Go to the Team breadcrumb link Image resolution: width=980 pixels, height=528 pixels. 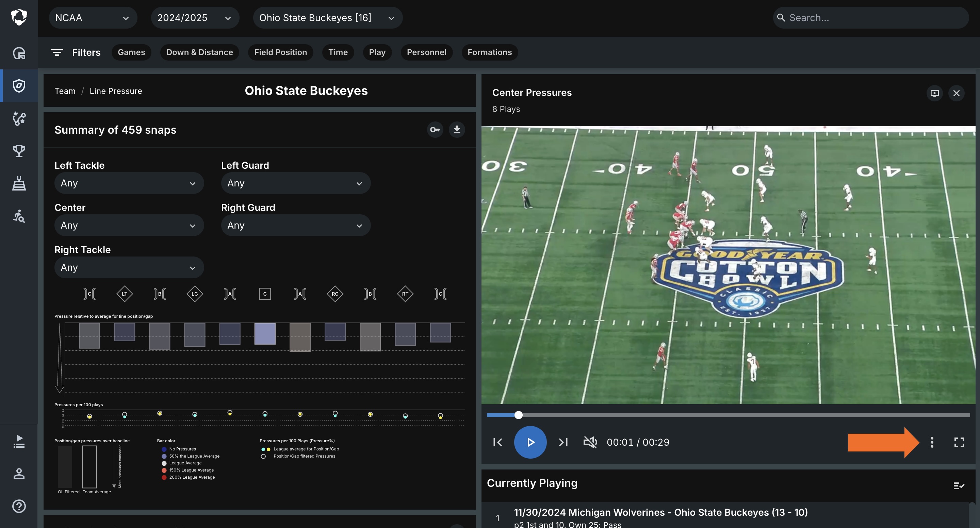[65, 91]
